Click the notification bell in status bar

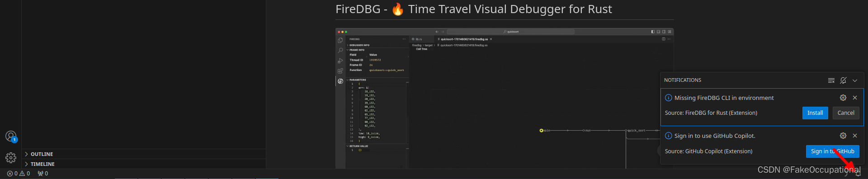tap(858, 174)
